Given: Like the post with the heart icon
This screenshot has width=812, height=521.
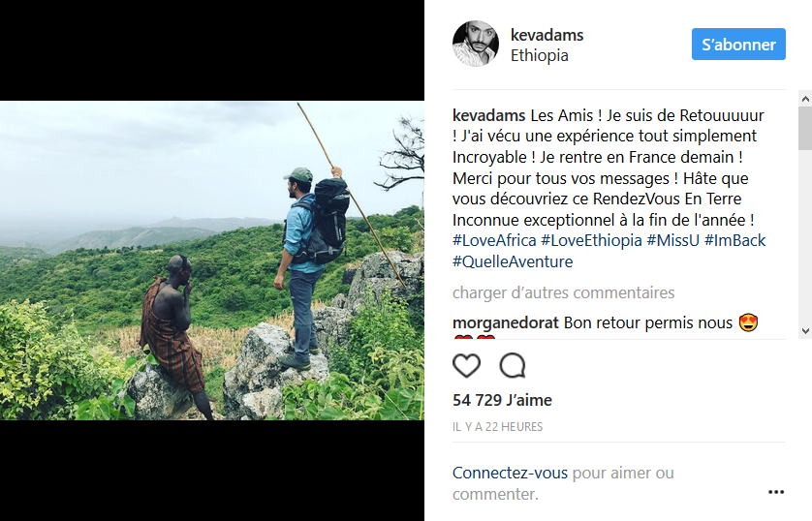Looking at the screenshot, I should coord(467,365).
